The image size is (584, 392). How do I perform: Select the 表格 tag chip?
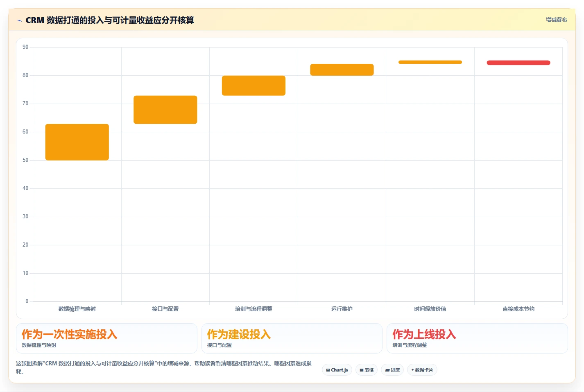(367, 370)
